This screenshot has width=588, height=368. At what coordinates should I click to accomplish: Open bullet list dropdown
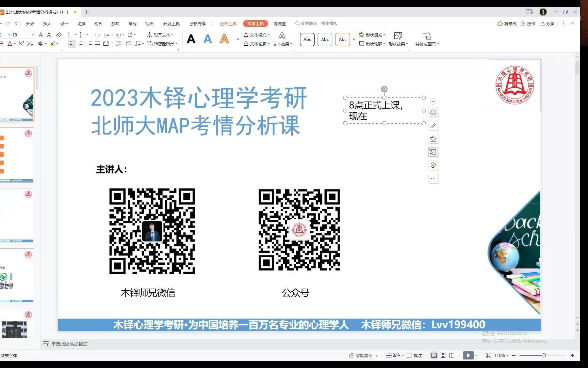[75, 35]
